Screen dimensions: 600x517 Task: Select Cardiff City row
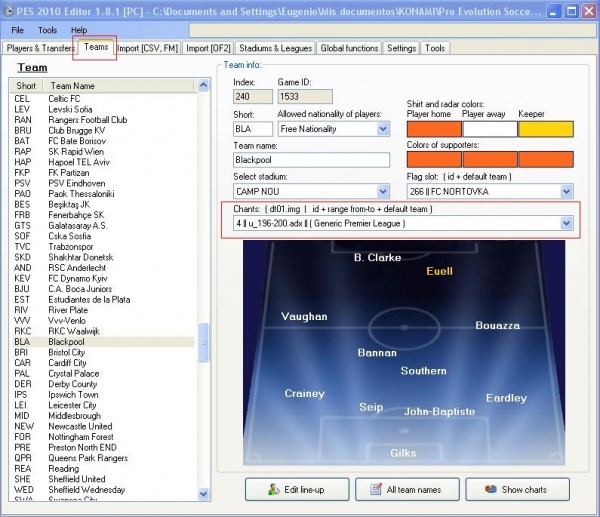pyautogui.click(x=103, y=363)
